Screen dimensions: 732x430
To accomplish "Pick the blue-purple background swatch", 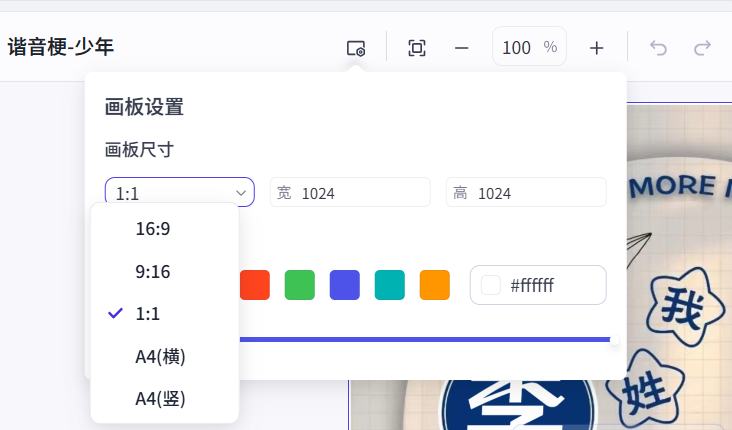I will [345, 285].
